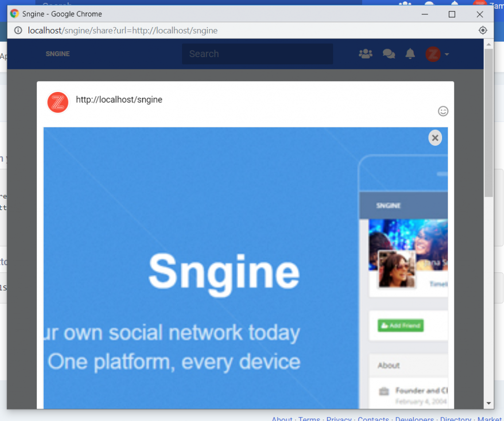This screenshot has height=421, width=504.
Task: Maximize the Sngine Chrome popup window
Action: click(452, 14)
